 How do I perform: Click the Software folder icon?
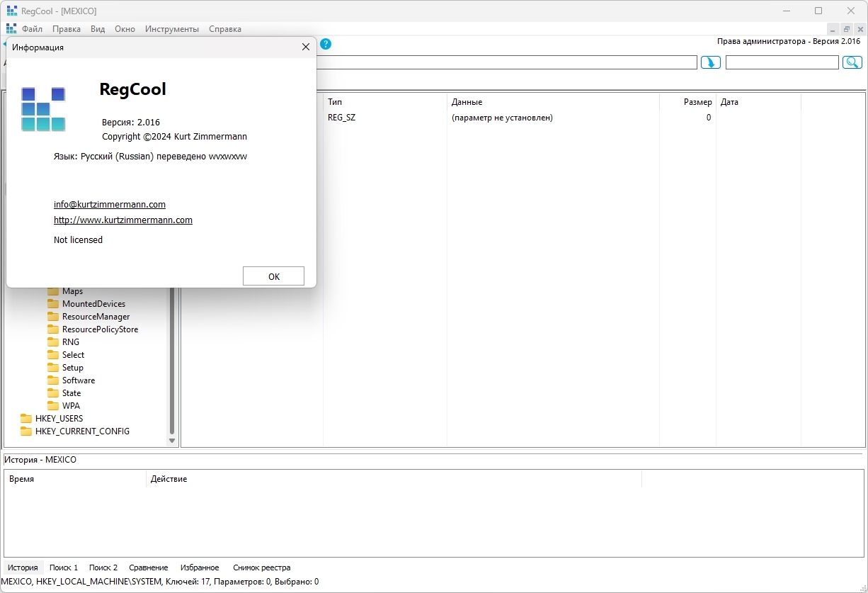(x=53, y=380)
